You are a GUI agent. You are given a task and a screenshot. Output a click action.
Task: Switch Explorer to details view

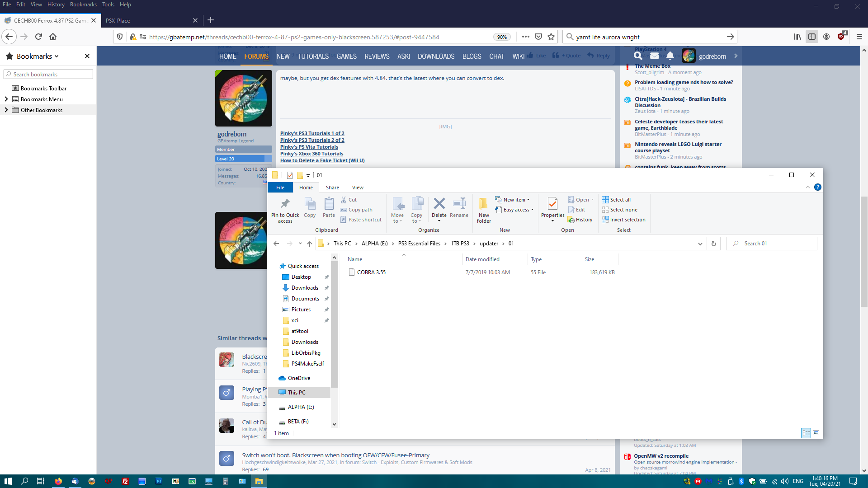(806, 433)
